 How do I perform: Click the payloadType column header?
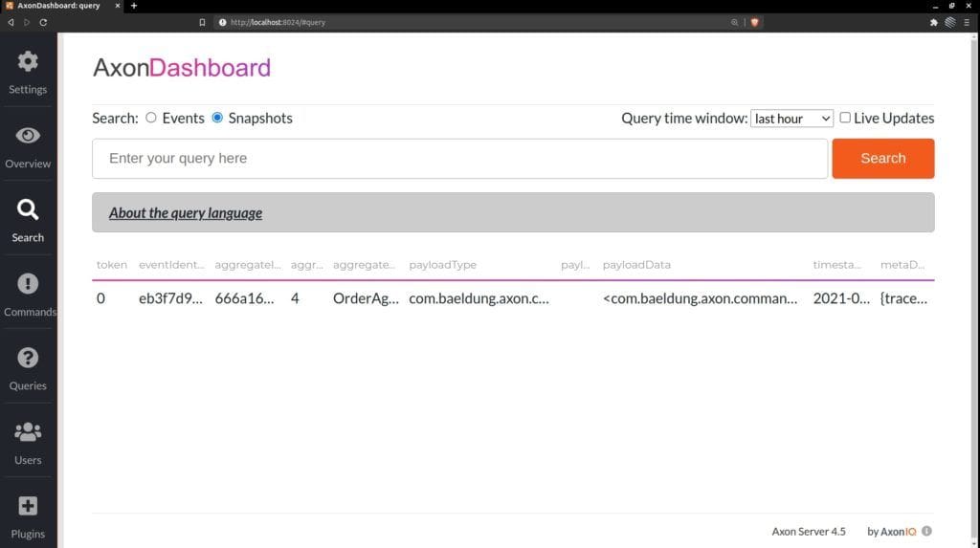click(x=442, y=265)
